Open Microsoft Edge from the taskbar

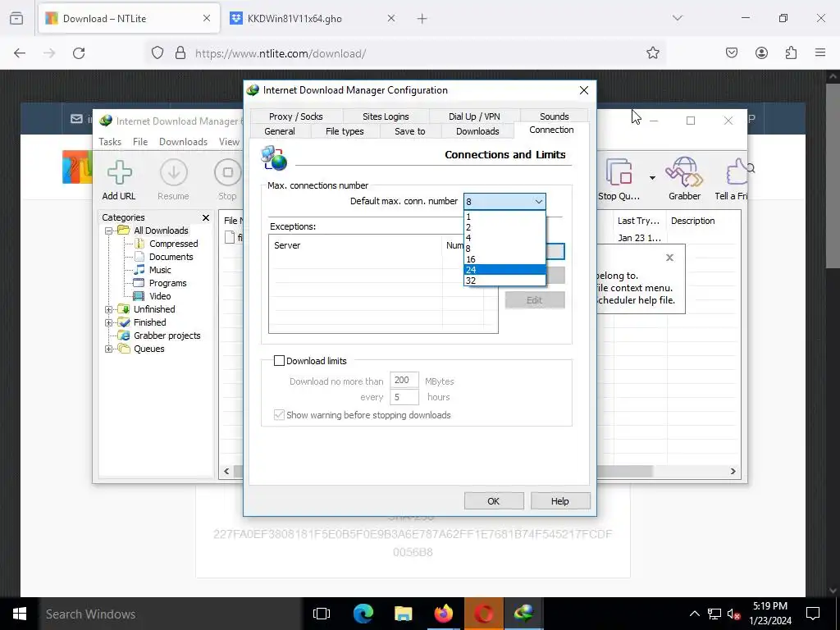click(363, 614)
